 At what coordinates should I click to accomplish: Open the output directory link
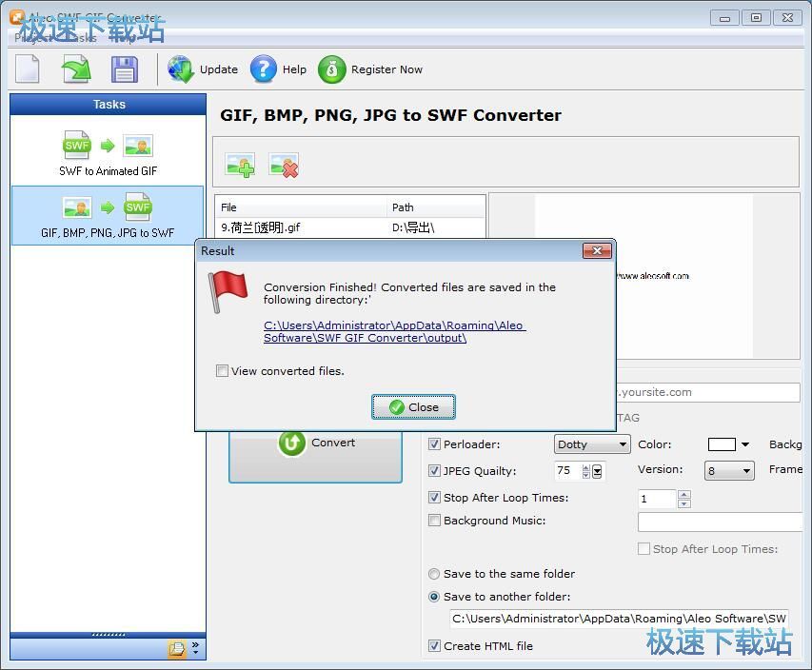[x=394, y=331]
